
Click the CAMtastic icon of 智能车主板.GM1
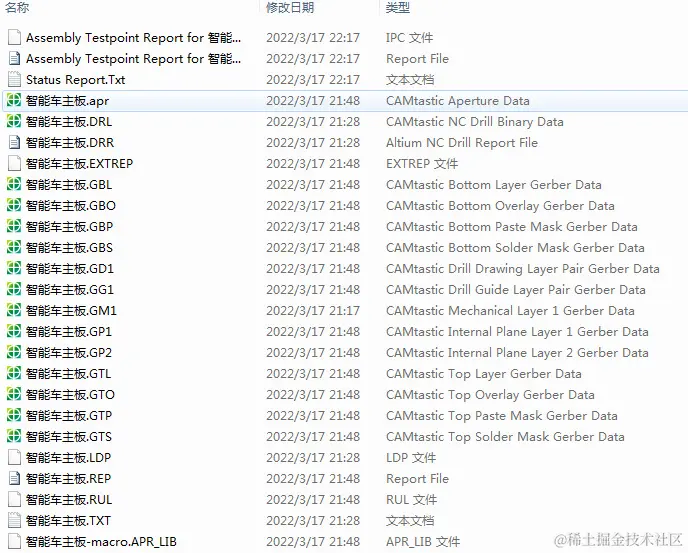14,311
